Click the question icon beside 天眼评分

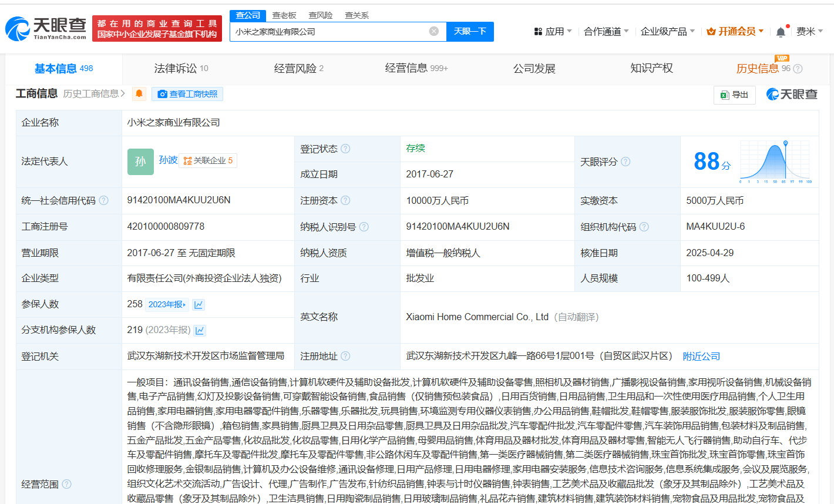point(625,162)
